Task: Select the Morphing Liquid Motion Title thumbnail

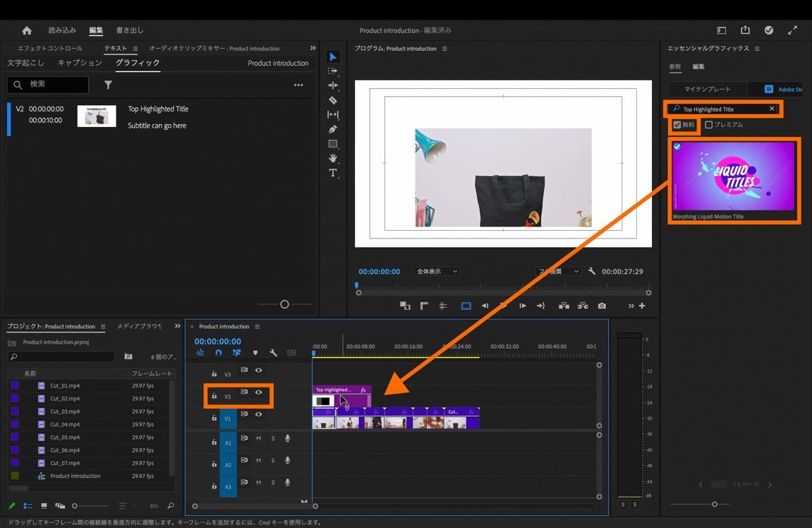Action: 734,176
